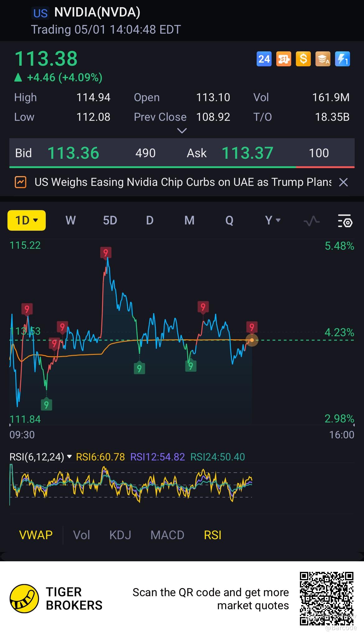Select the MACD indicator tab
Screen dimensions: 364x636
pyautogui.click(x=167, y=535)
